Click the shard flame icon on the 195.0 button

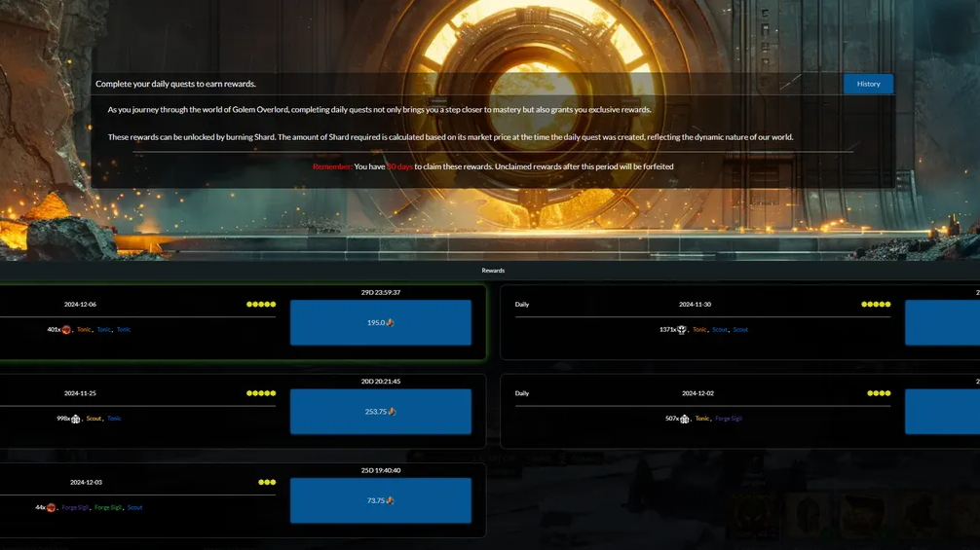[391, 322]
